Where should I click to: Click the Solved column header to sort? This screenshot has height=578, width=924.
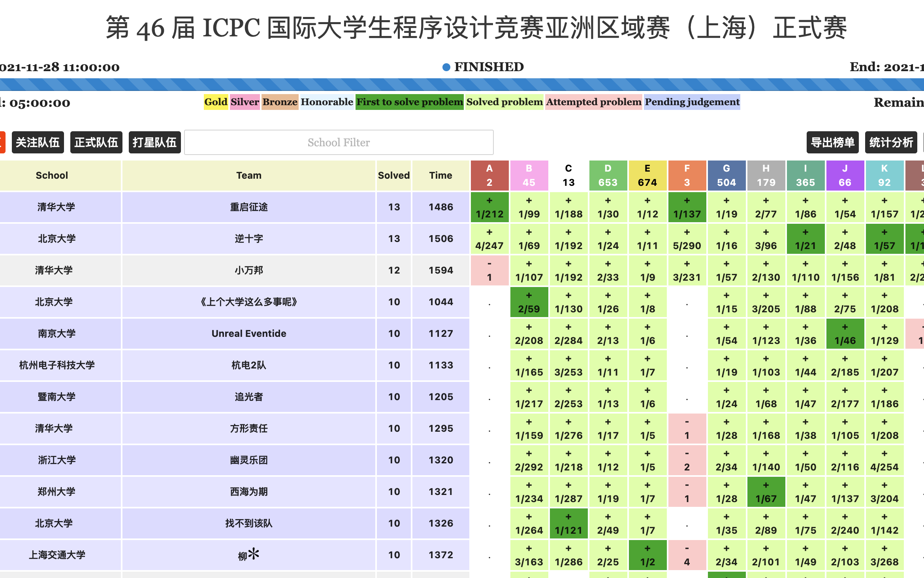coord(395,176)
